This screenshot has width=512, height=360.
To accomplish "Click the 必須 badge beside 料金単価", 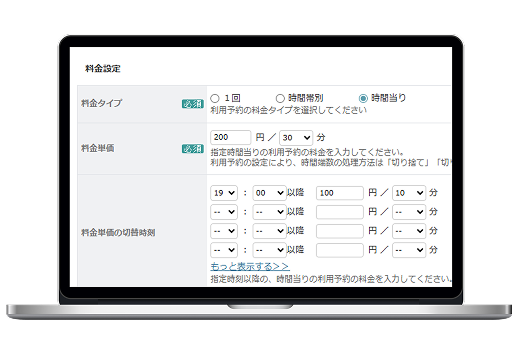I will (x=193, y=149).
